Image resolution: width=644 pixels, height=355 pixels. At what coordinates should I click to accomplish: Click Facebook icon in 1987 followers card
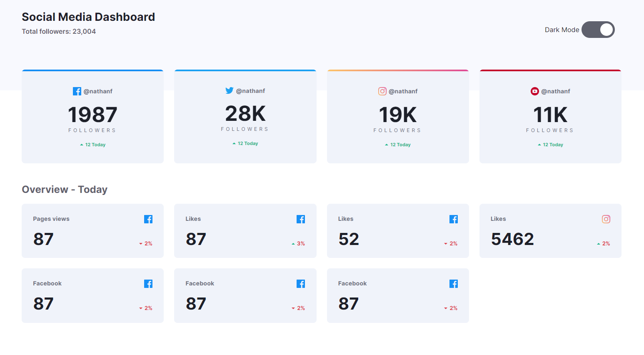click(x=77, y=91)
